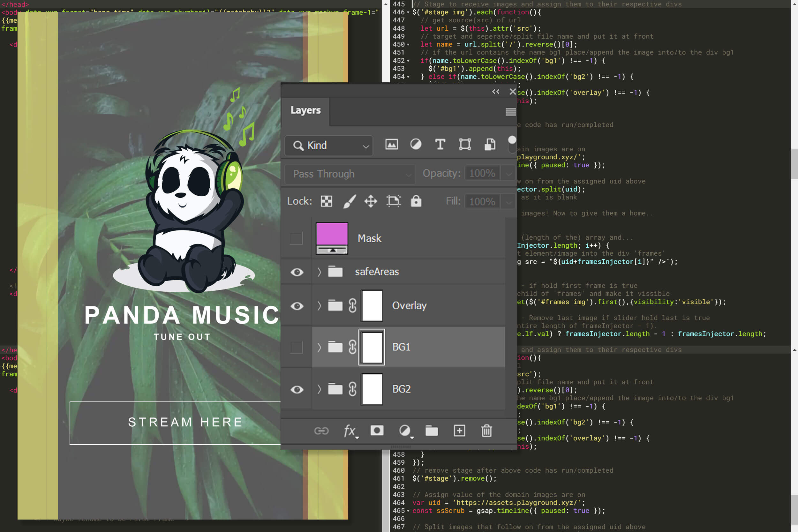Click the link/chain icon on BG2 layer
The width and height of the screenshot is (798, 532).
click(353, 388)
